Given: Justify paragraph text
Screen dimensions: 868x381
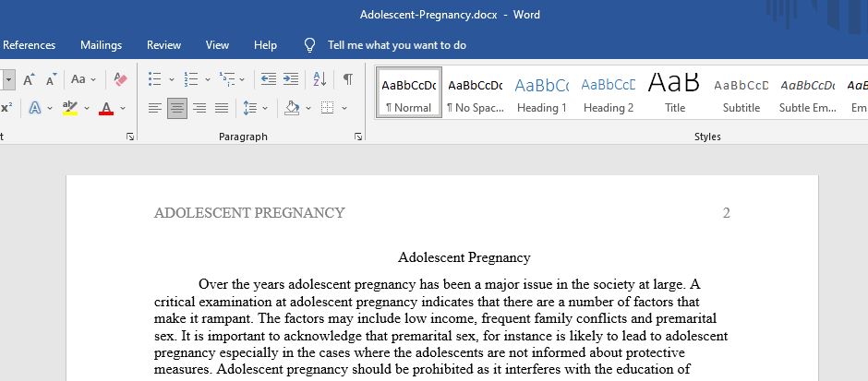Looking at the screenshot, I should click(222, 108).
